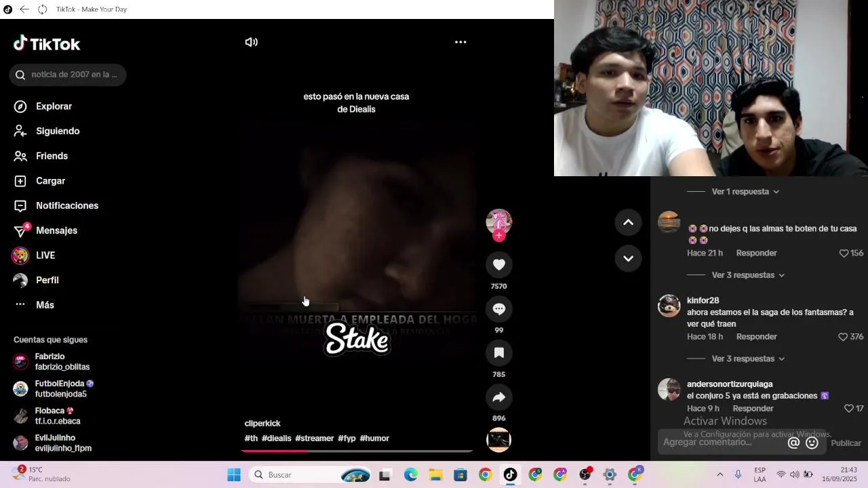
Task: Open Explorar in the sidebar
Action: click(x=43, y=106)
